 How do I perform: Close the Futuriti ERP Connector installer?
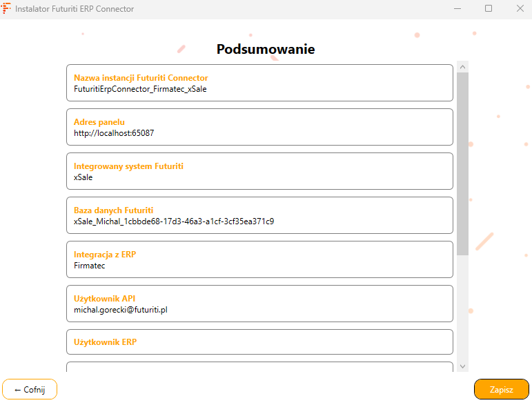(520, 9)
